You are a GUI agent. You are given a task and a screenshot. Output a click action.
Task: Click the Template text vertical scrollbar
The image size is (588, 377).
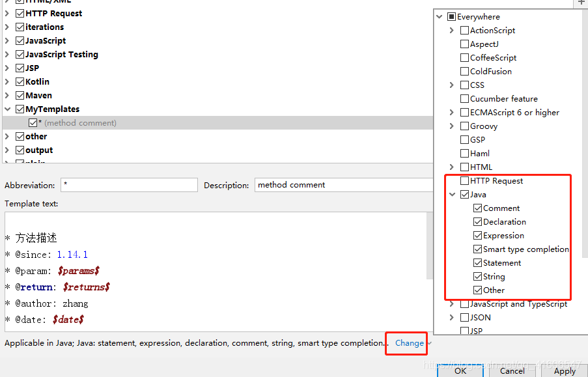coord(430,245)
